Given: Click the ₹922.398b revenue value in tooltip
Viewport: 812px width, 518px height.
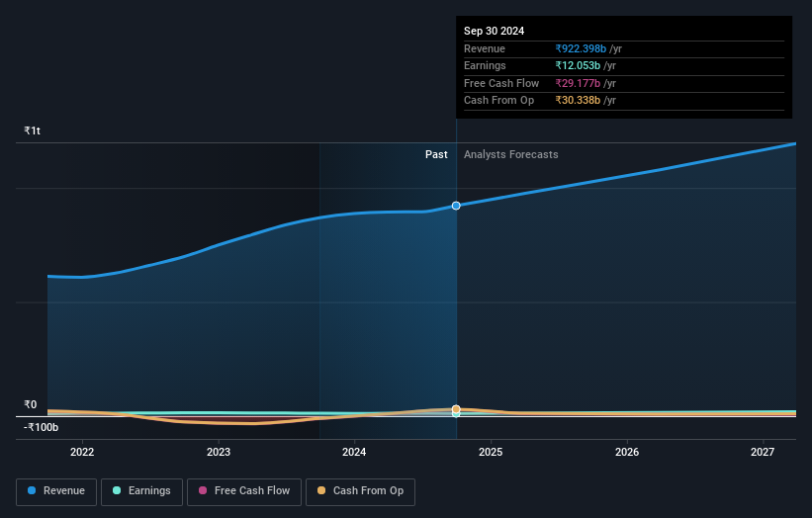Looking at the screenshot, I should pos(581,48).
